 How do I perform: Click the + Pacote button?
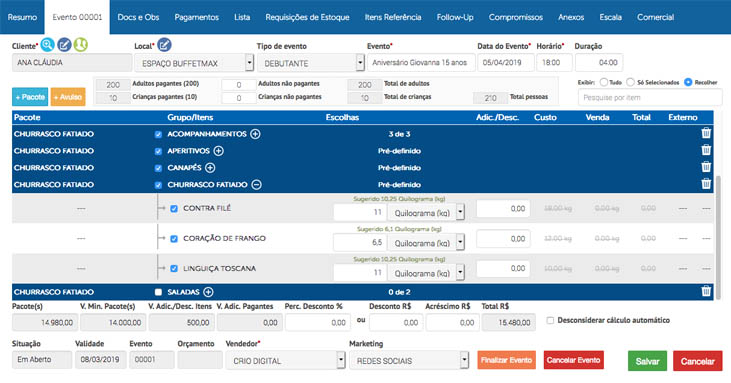pos(30,97)
